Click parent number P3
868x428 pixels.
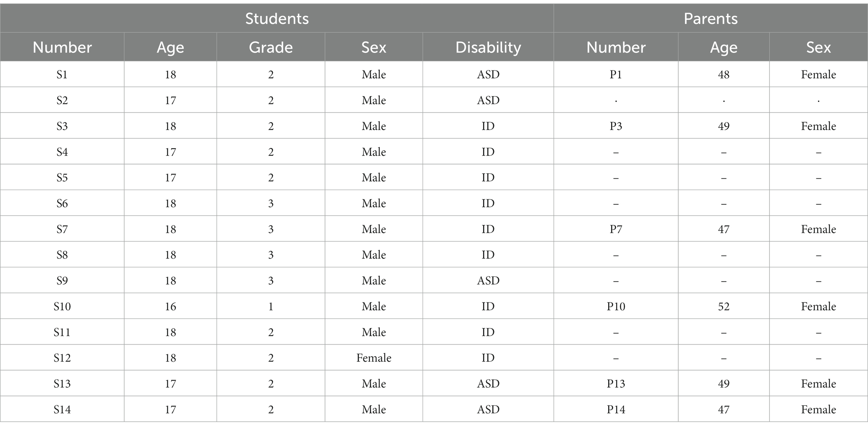(616, 126)
